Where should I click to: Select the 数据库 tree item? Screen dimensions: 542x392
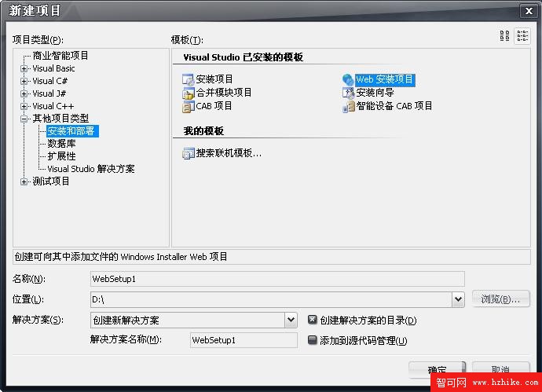61,144
